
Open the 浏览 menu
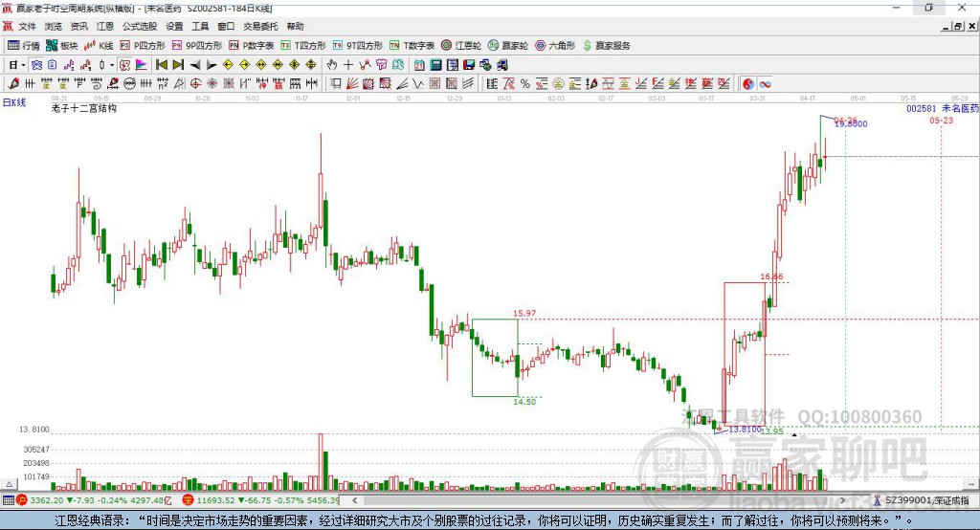[x=54, y=26]
